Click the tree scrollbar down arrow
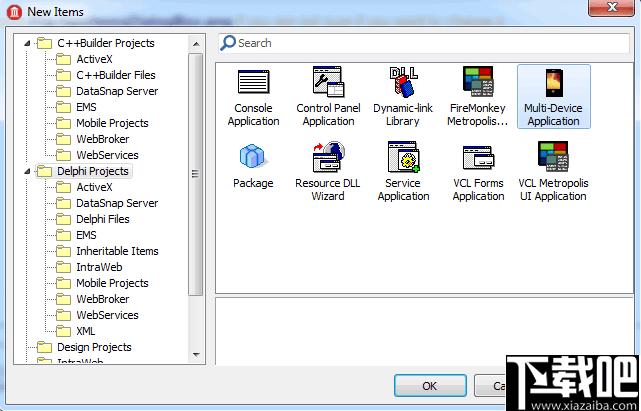Image resolution: width=641 pixels, height=411 pixels. 196,355
